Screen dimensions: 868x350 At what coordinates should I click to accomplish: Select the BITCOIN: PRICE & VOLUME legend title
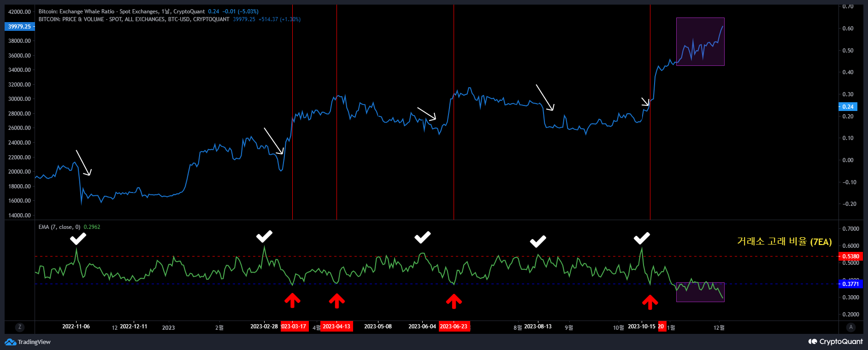[x=134, y=19]
